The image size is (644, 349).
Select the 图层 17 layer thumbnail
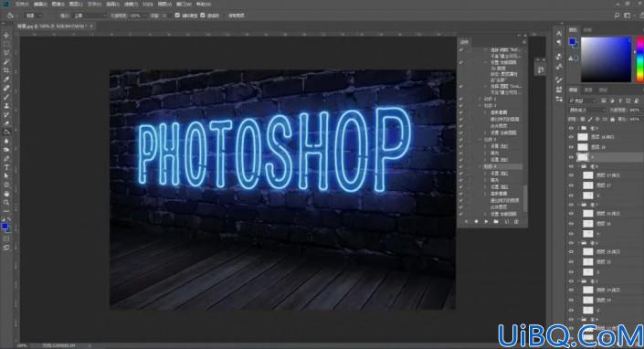[588, 185]
